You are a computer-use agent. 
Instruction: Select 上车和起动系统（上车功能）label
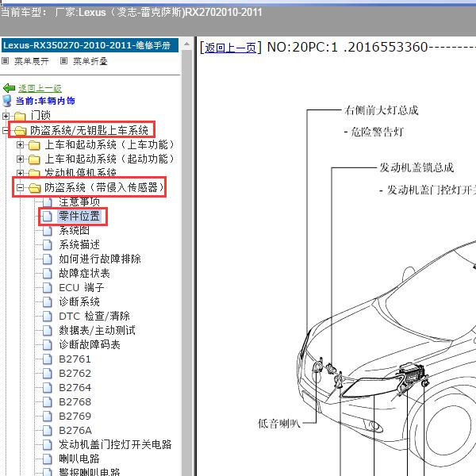(x=109, y=144)
